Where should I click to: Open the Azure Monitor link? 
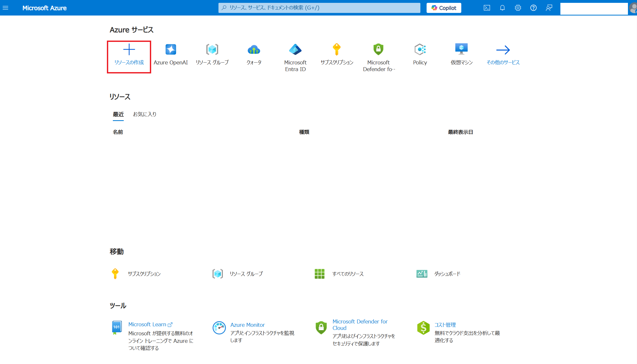pyautogui.click(x=247, y=325)
